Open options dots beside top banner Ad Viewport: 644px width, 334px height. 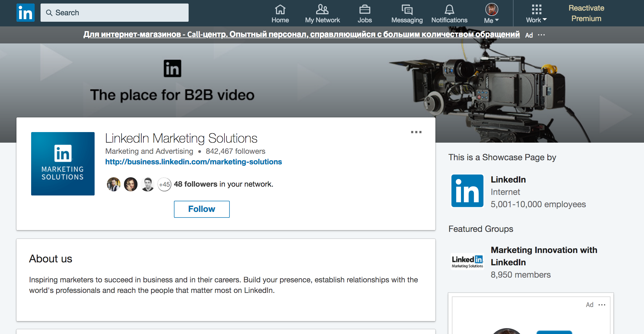[x=541, y=35]
